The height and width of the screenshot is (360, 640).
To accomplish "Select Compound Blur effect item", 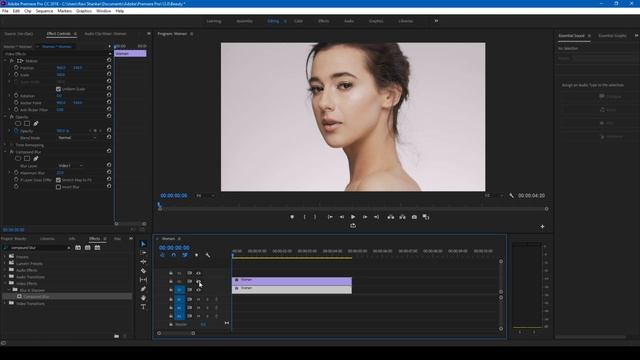I will [x=36, y=297].
